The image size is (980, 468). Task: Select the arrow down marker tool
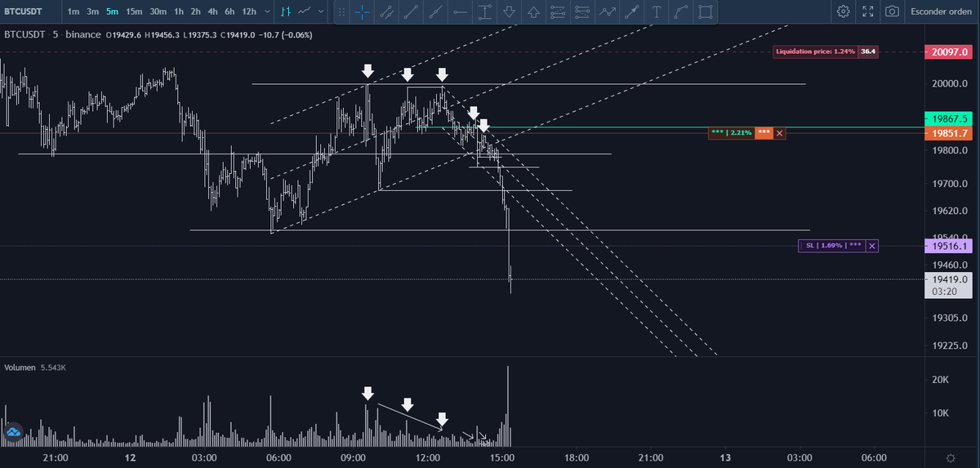(x=510, y=11)
